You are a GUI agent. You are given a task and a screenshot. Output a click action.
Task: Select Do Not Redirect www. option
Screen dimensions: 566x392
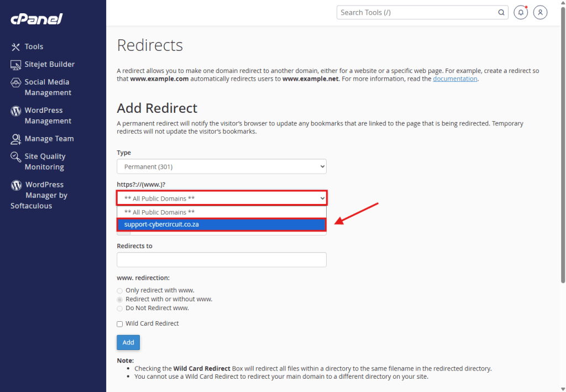120,308
